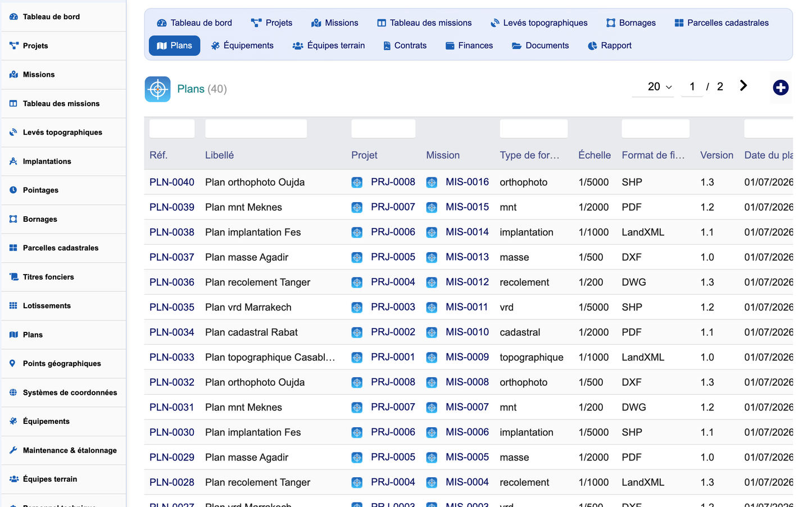Open mission link MIS-0005
812x507 pixels.
pos(467,458)
